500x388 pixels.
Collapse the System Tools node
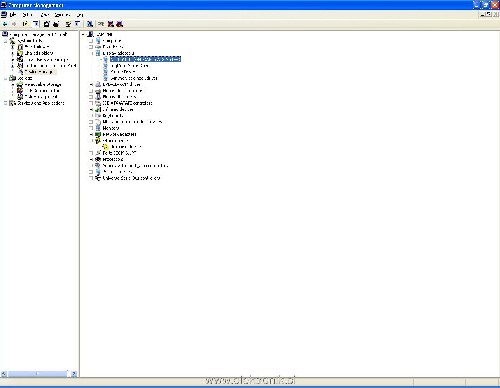pyautogui.click(x=6, y=41)
